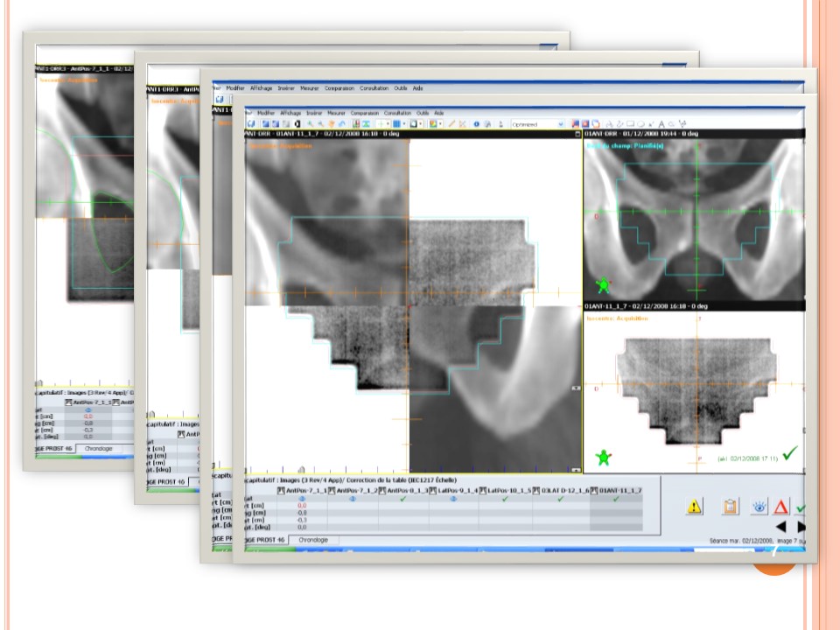Click the clipboard icon in bottom panel
This screenshot has height=630, width=840.
click(729, 507)
